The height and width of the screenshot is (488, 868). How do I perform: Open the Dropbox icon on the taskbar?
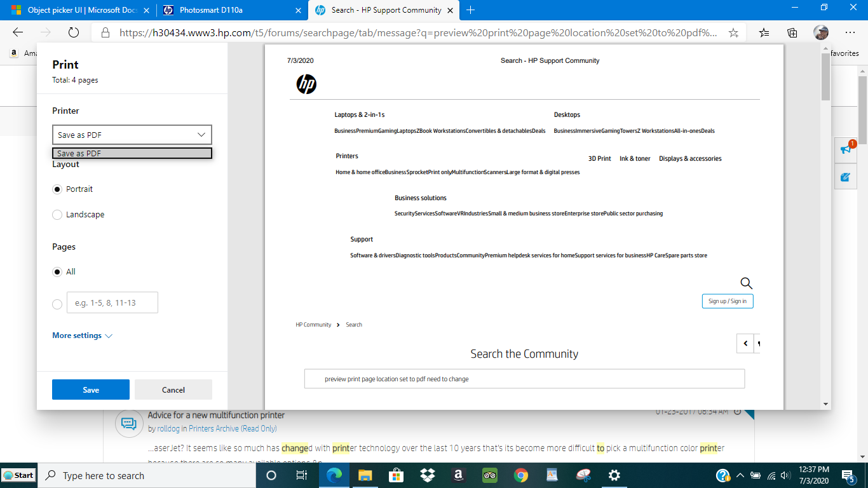pyautogui.click(x=428, y=475)
